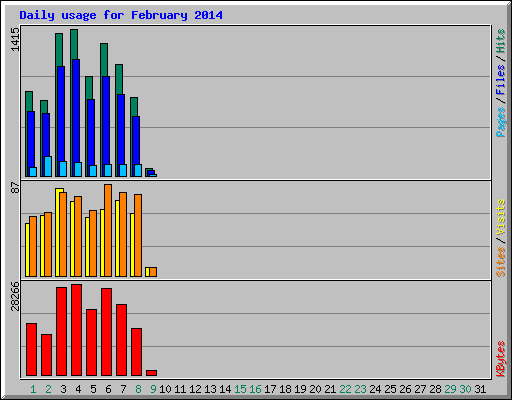Click day '9' on the x-axis
Screen dimensions: 512x400
click(153, 389)
